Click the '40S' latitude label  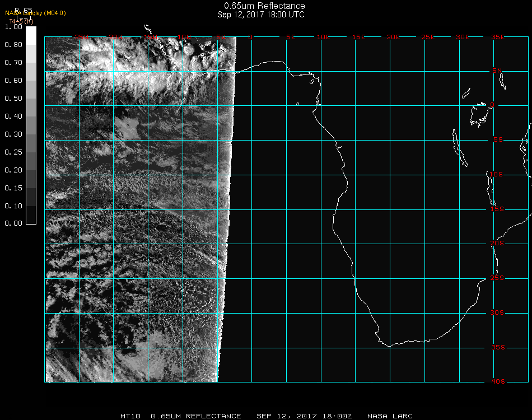(x=498, y=381)
